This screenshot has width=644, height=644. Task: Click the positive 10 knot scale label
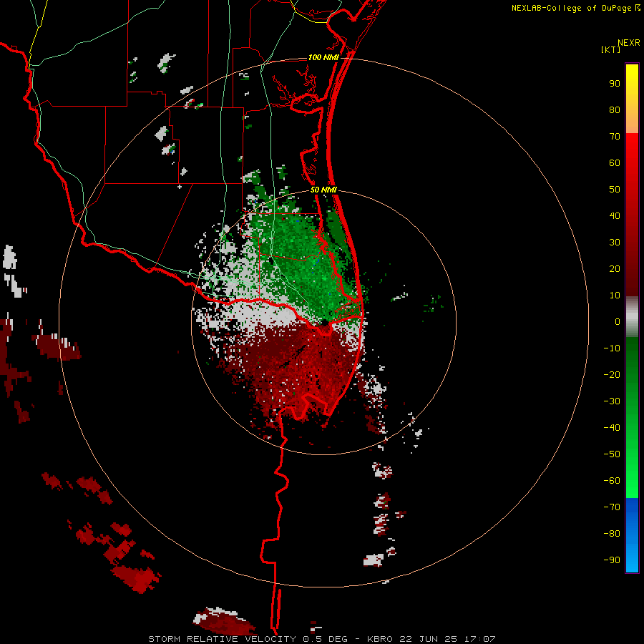pos(615,296)
